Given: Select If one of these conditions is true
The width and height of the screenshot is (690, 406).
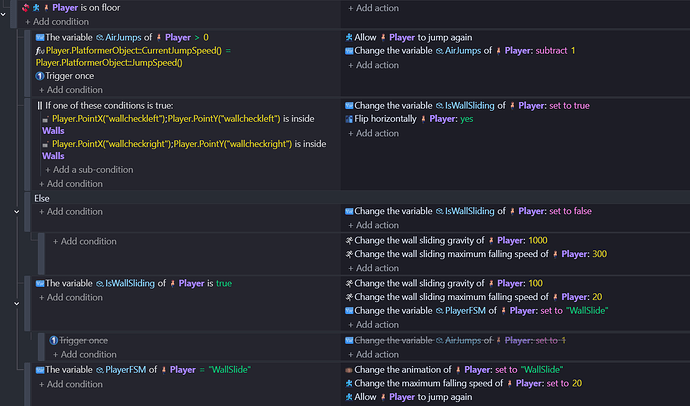Looking at the screenshot, I should point(105,106).
